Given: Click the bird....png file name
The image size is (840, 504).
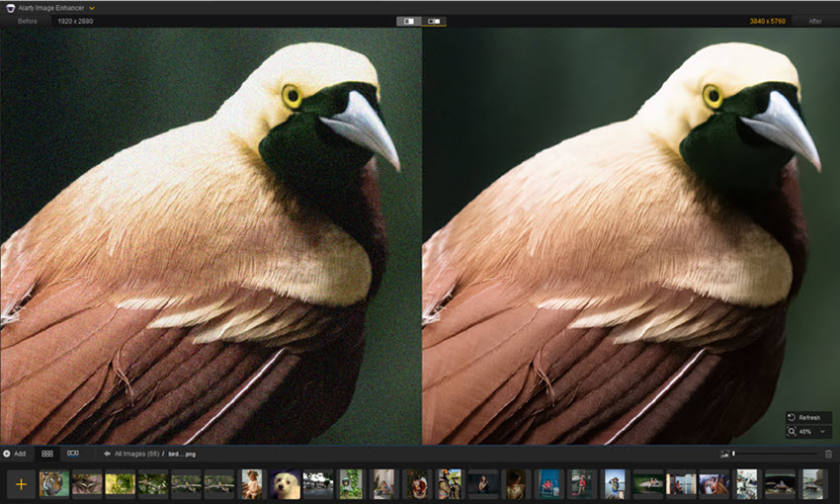Looking at the screenshot, I should tap(182, 454).
